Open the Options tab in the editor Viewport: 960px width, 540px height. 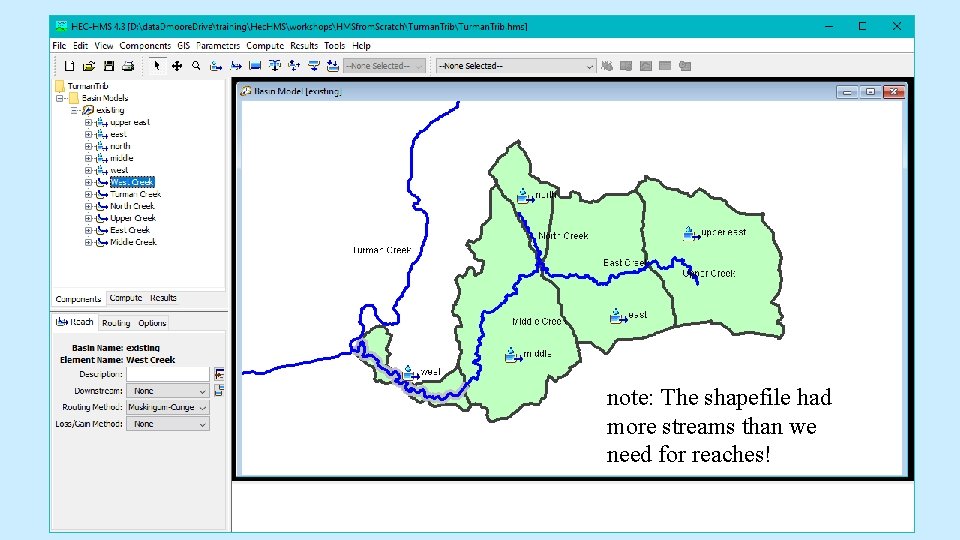(152, 323)
